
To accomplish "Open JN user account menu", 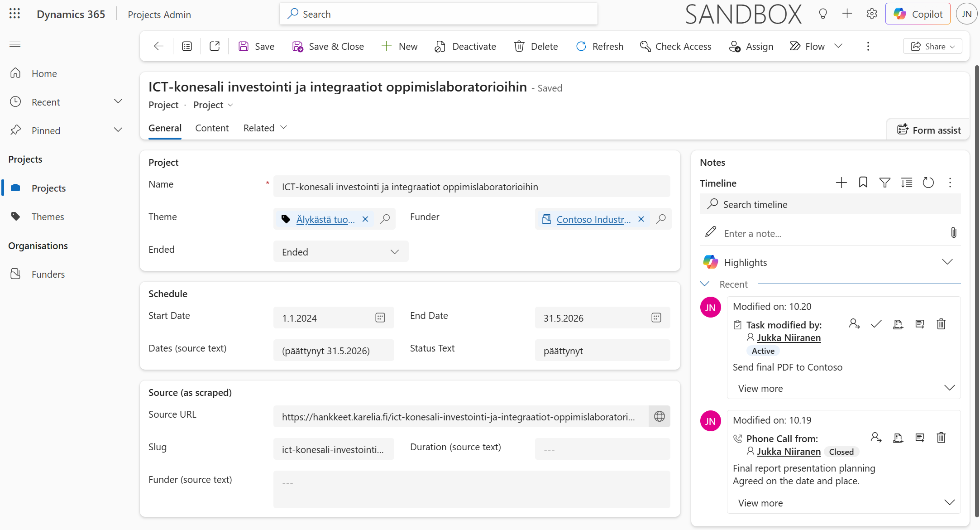I will [966, 14].
